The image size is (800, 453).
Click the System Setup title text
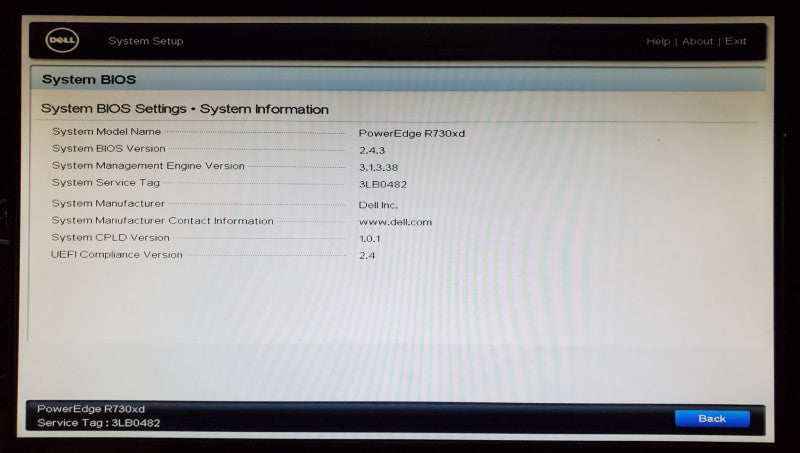pyautogui.click(x=145, y=41)
